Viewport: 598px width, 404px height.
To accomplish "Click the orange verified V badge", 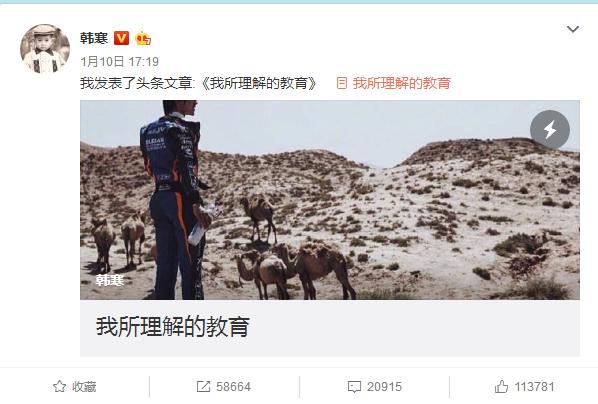I will (121, 38).
